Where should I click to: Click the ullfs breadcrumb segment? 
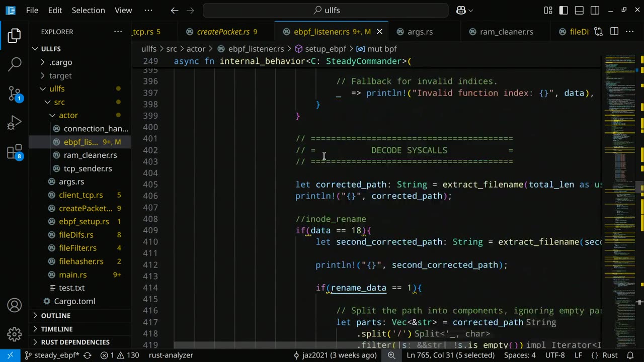point(149,49)
